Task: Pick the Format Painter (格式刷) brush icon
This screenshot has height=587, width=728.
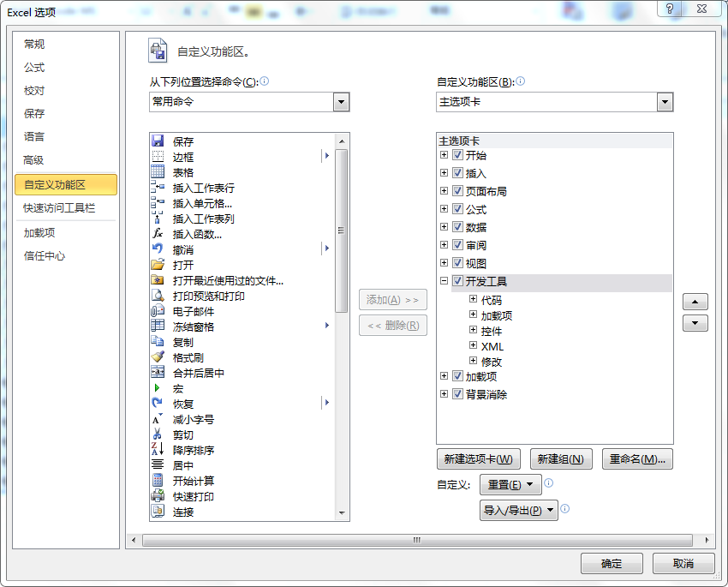Action: [158, 356]
